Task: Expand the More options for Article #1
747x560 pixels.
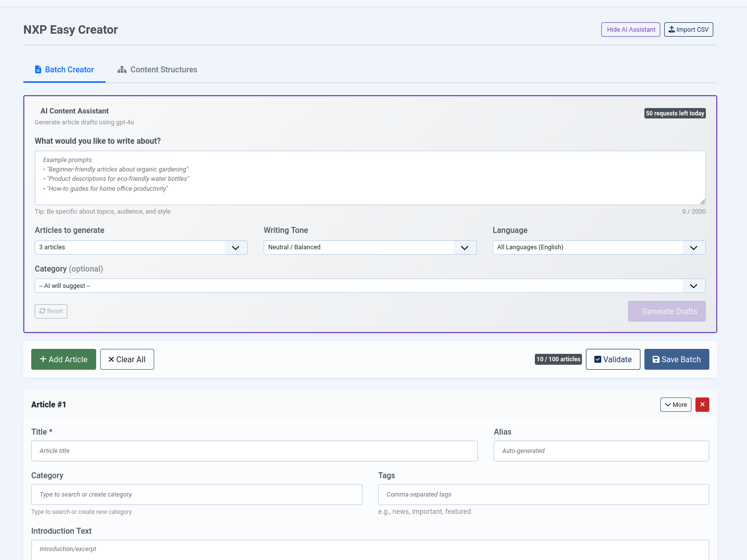Action: tap(675, 404)
